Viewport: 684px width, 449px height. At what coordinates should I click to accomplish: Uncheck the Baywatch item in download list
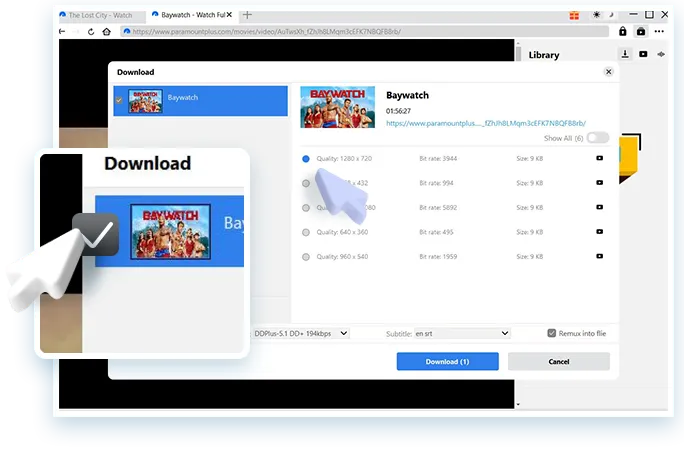119,100
